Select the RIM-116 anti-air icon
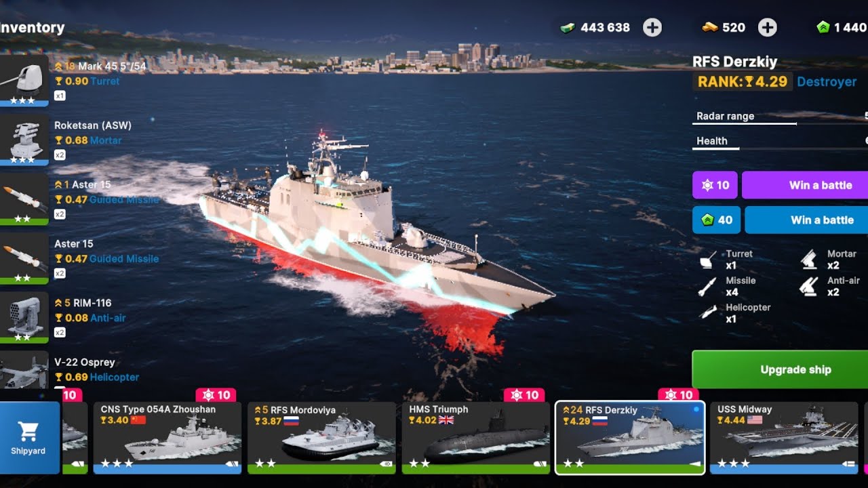Screen dimensions: 868x488 pos(24,317)
